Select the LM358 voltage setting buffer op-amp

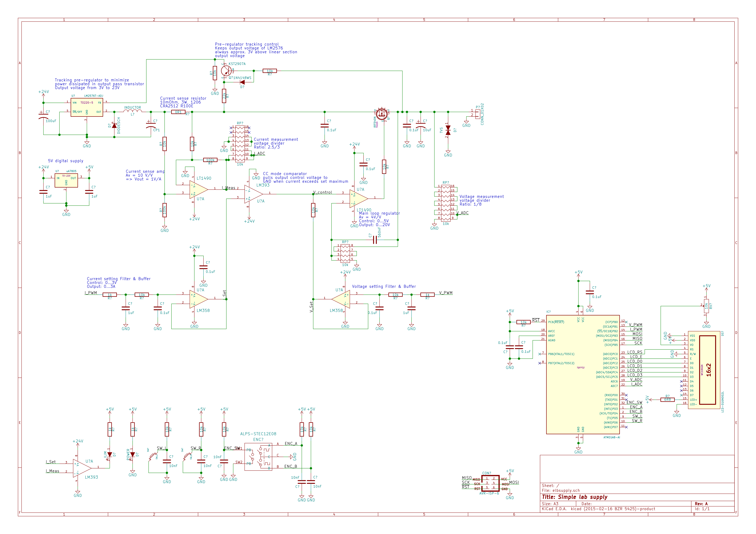point(341,299)
